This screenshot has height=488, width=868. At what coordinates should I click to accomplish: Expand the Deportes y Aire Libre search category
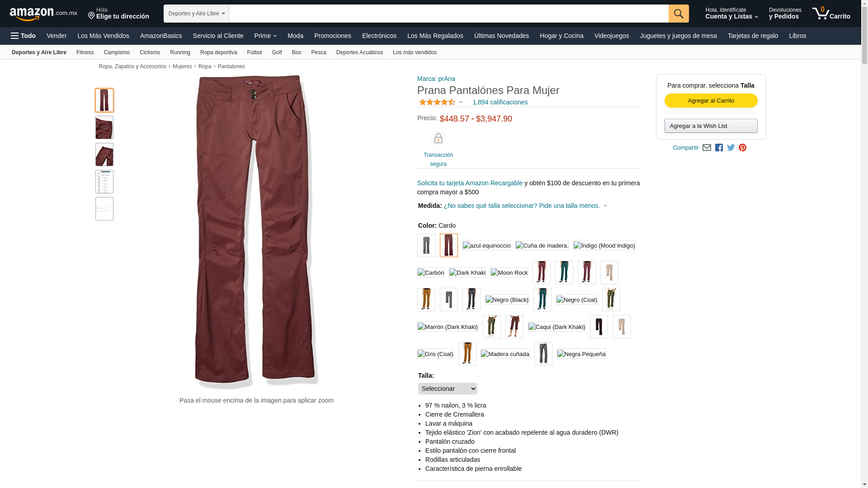pos(196,14)
